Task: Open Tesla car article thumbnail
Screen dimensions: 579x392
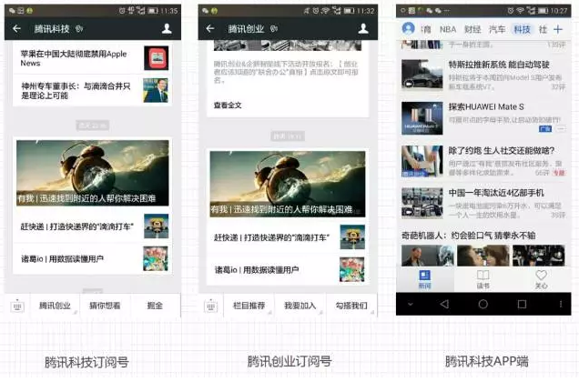Action: click(x=422, y=75)
